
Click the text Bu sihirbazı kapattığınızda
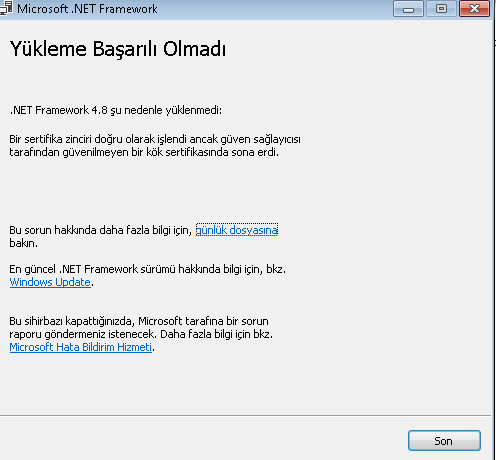pos(72,321)
